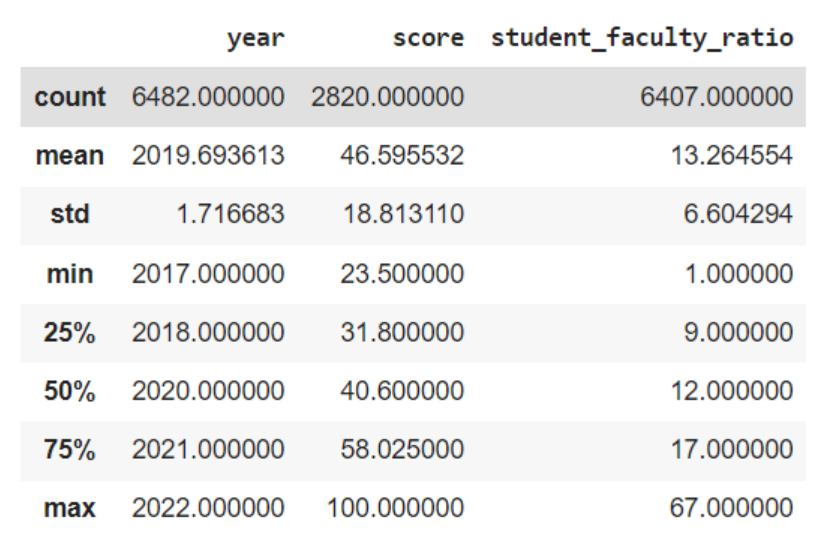Click the year count value 6482.000000

208,97
